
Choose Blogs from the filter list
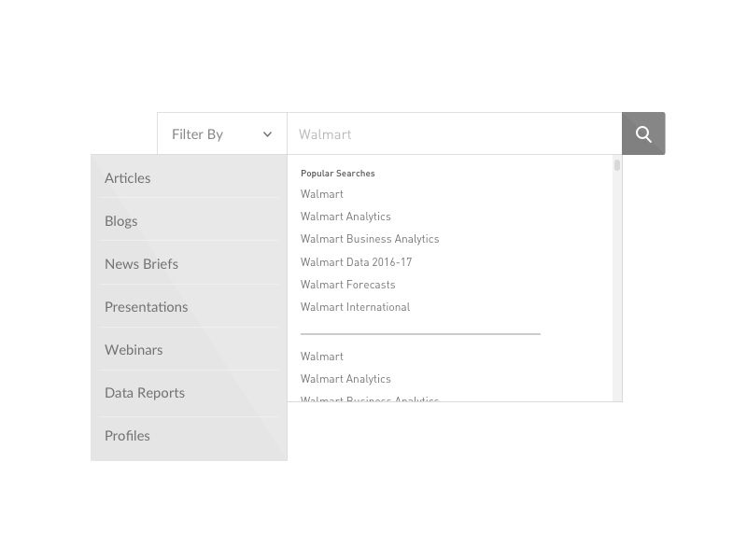190,220
